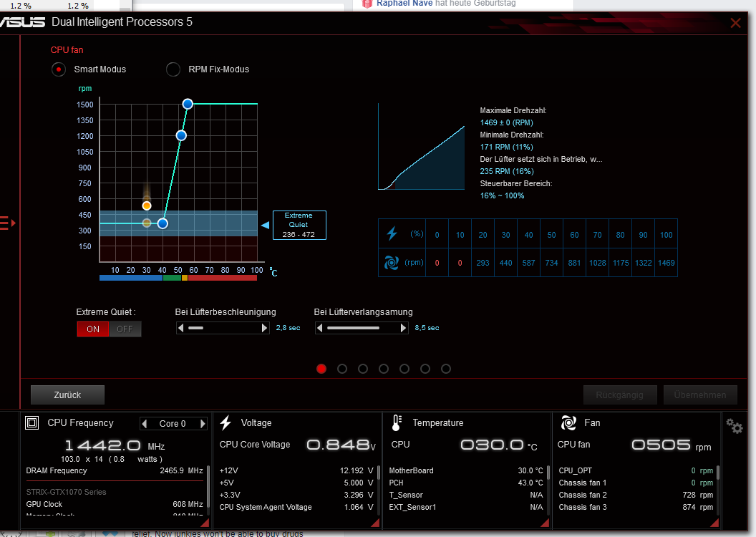
Task: Turn Extreme Quiet OFF
Action: pyautogui.click(x=125, y=329)
